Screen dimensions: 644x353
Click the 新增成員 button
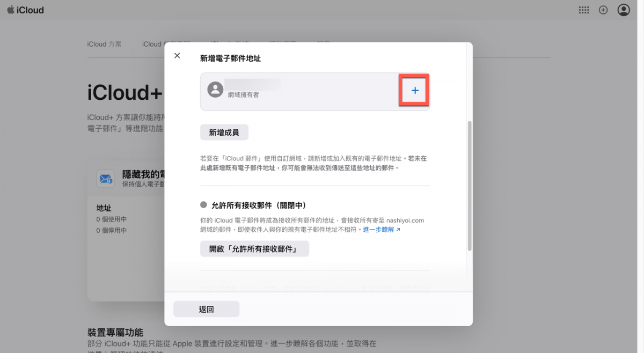click(x=224, y=133)
